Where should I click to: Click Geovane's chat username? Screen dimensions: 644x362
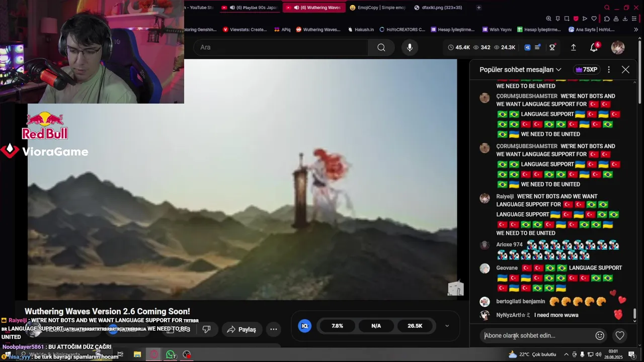(x=507, y=268)
